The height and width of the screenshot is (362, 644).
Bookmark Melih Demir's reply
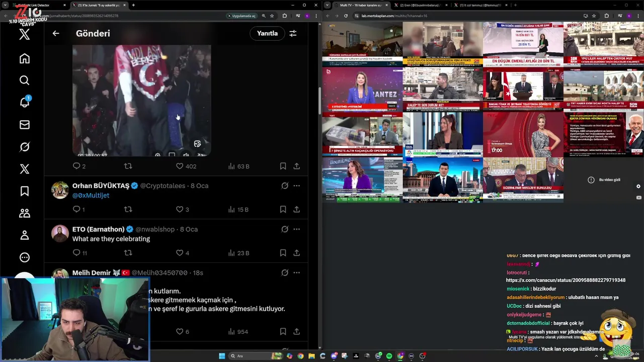click(x=283, y=331)
